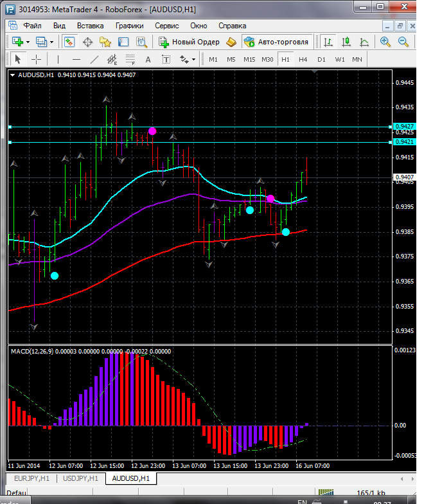Zoom out of the chart
The image size is (424, 504).
pos(403,42)
